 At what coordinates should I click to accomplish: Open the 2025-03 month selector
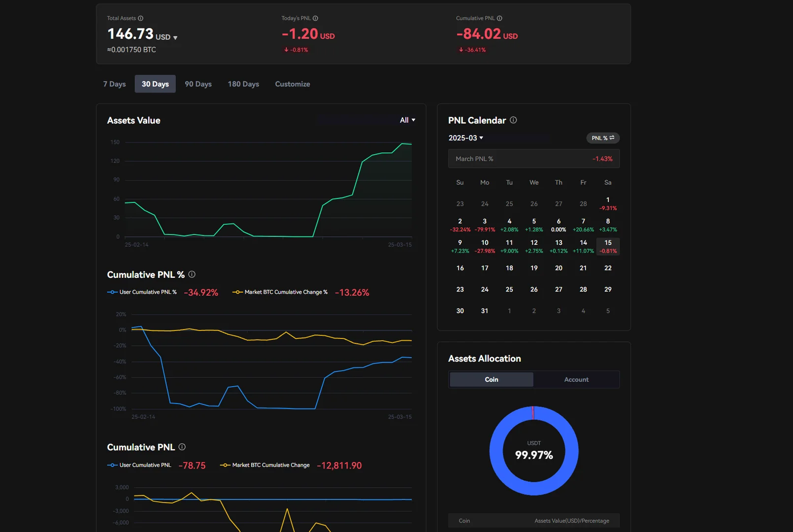point(465,138)
